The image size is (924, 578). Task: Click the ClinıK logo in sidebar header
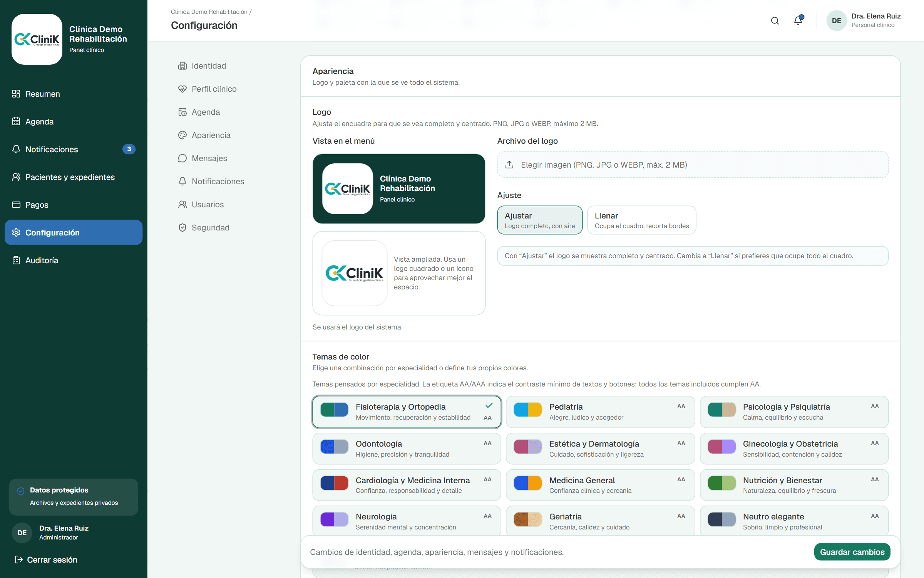tap(37, 39)
